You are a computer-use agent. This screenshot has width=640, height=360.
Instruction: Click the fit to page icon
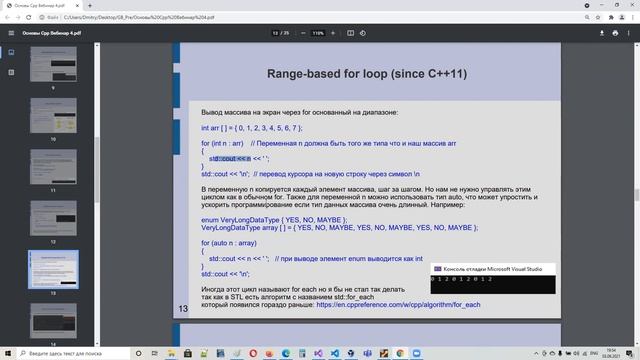(x=350, y=33)
